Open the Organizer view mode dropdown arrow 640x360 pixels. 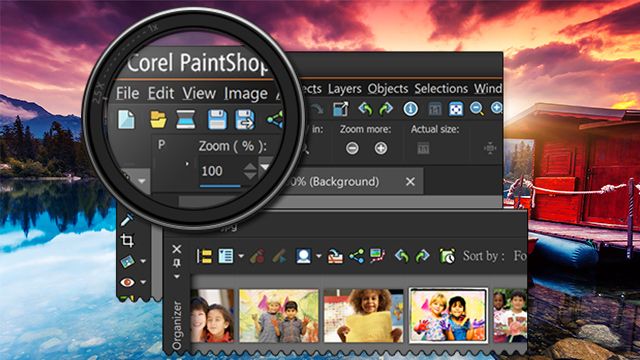(241, 256)
